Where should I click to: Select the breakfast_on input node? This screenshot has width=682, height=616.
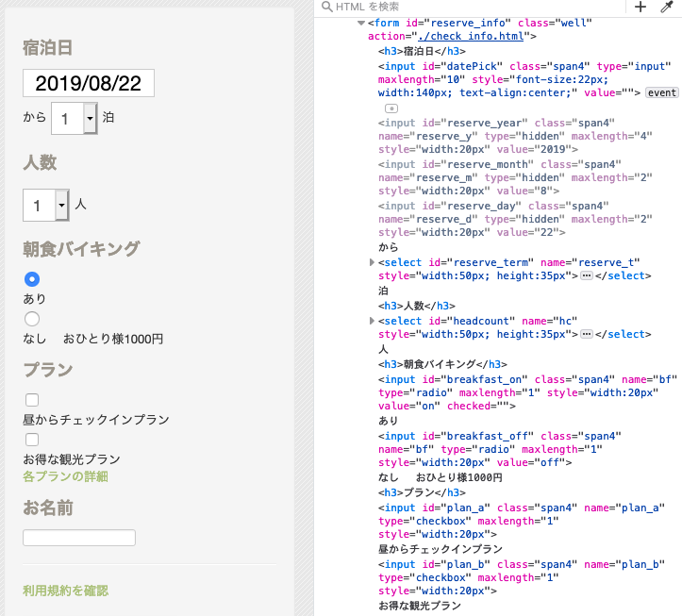click(527, 392)
